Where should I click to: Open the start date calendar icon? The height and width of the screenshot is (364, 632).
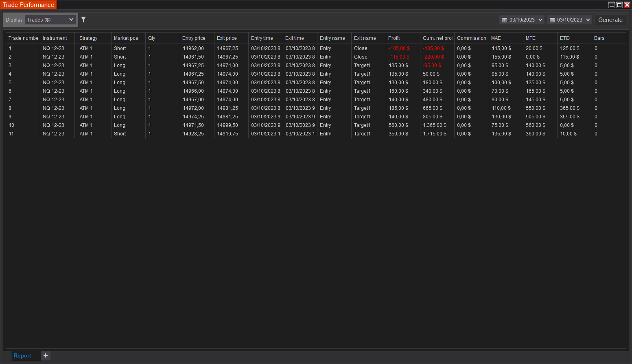505,20
